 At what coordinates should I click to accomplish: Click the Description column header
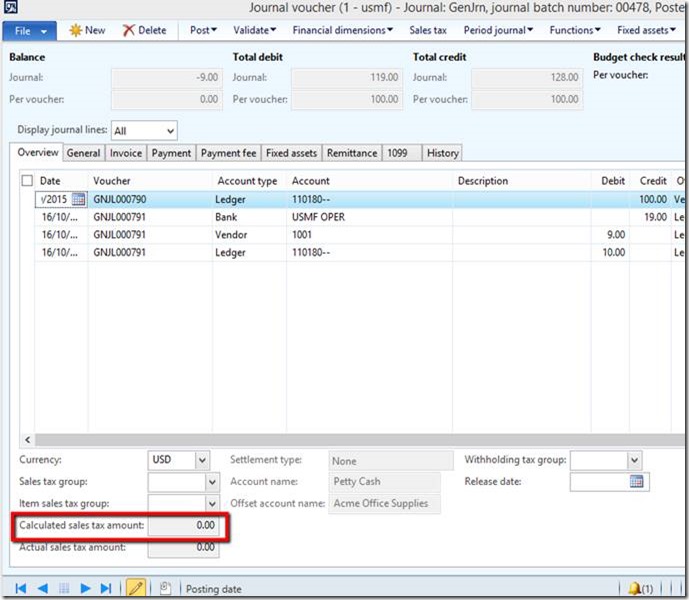482,181
